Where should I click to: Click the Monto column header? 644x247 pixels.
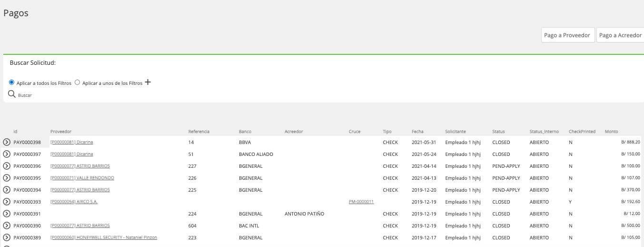[x=612, y=132]
